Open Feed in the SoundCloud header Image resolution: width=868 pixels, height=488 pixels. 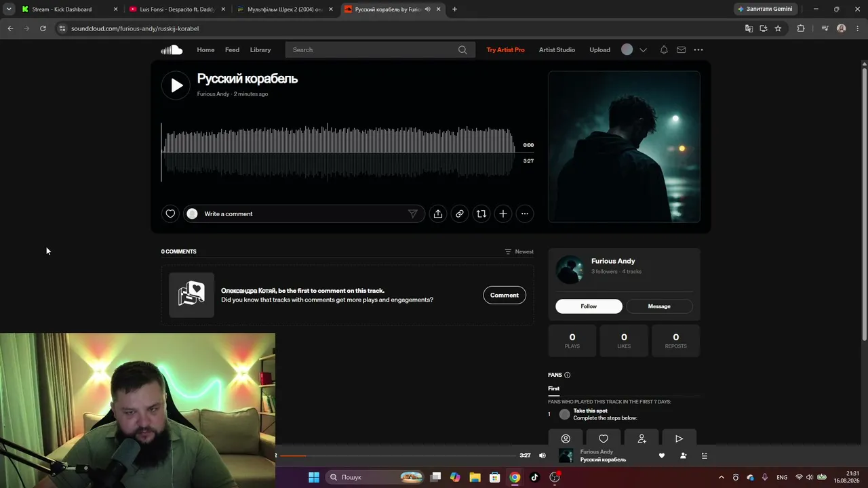(x=232, y=49)
